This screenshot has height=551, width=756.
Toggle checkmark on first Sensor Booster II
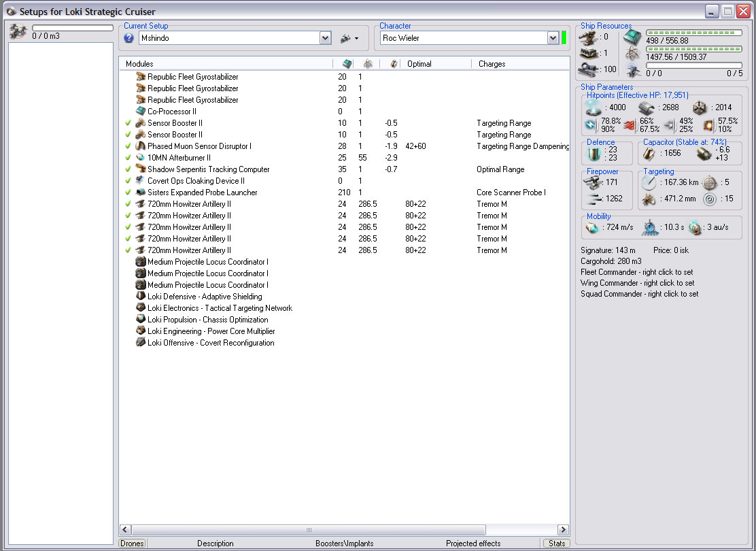pos(128,123)
